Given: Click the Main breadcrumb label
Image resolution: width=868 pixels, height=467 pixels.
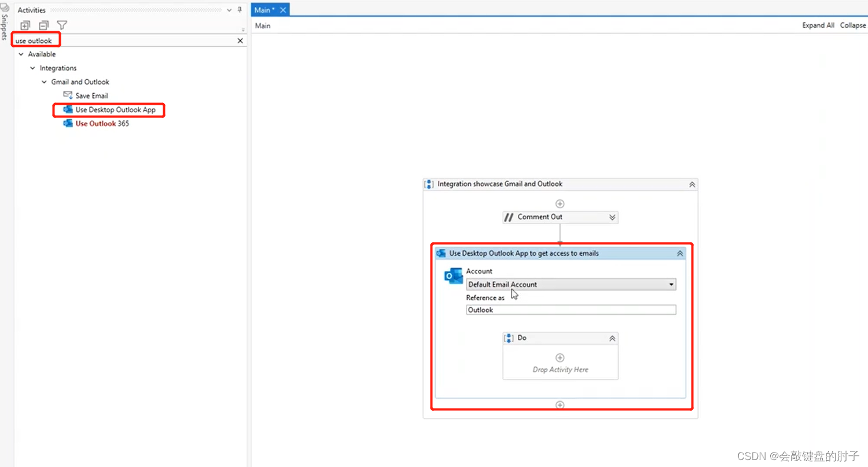Looking at the screenshot, I should pos(263,25).
